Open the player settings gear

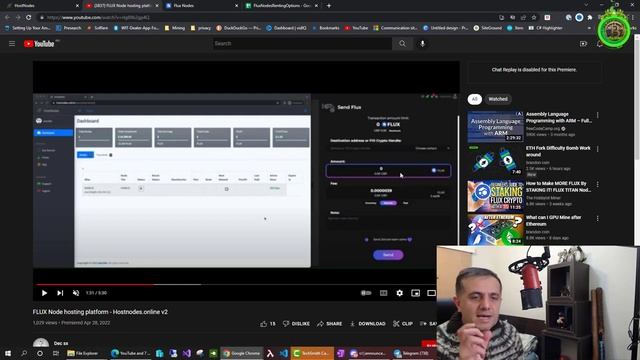point(400,293)
